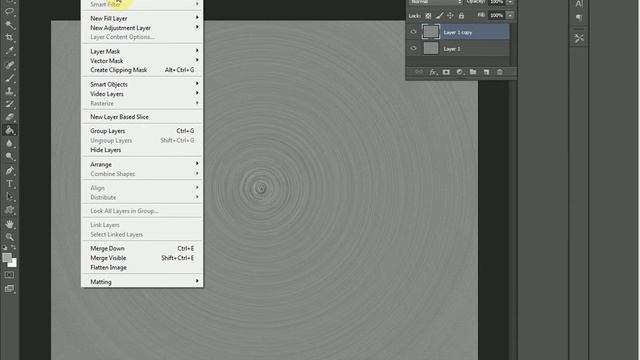Toggle lock all padlock icon
This screenshot has height=360, width=640.
click(x=461, y=16)
